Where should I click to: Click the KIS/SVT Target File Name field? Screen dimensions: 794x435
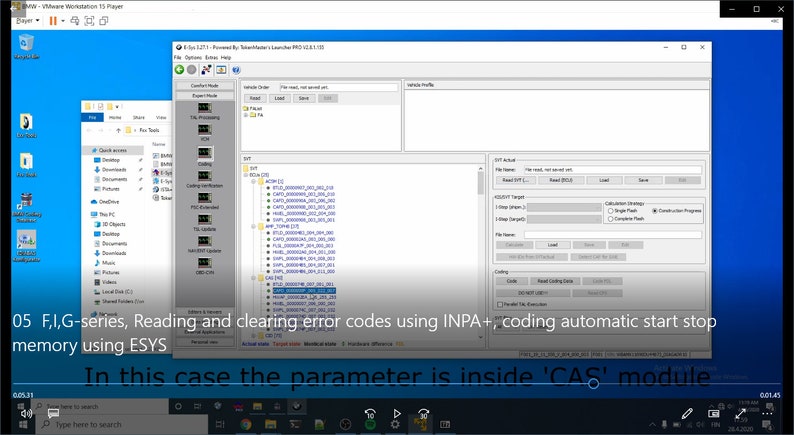click(613, 235)
